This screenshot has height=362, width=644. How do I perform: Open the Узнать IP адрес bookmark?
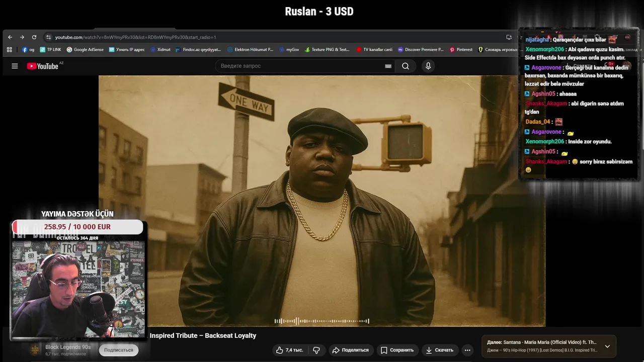click(x=127, y=50)
